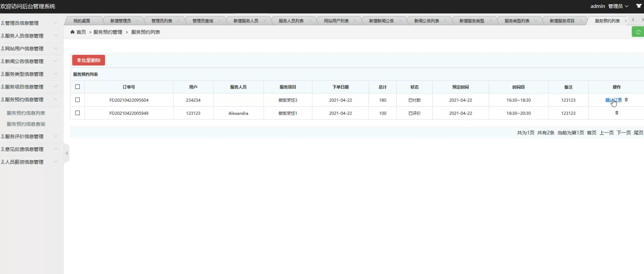Switch to 我的桌面 tab

tap(82, 21)
